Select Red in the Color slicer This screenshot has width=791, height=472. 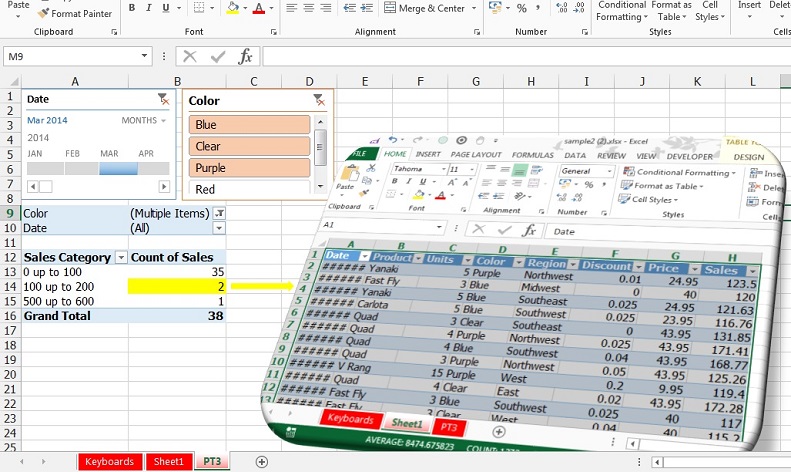[x=249, y=189]
